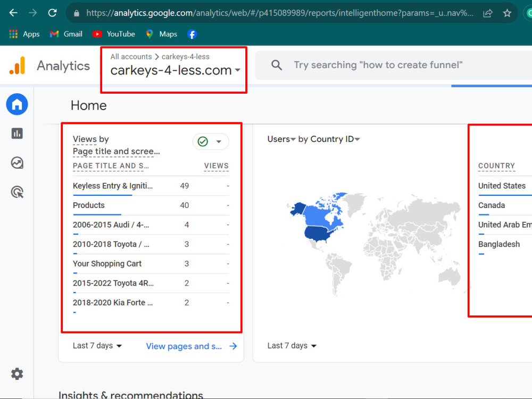Click the COUNTRY column header
The image size is (532, 399).
[496, 166]
